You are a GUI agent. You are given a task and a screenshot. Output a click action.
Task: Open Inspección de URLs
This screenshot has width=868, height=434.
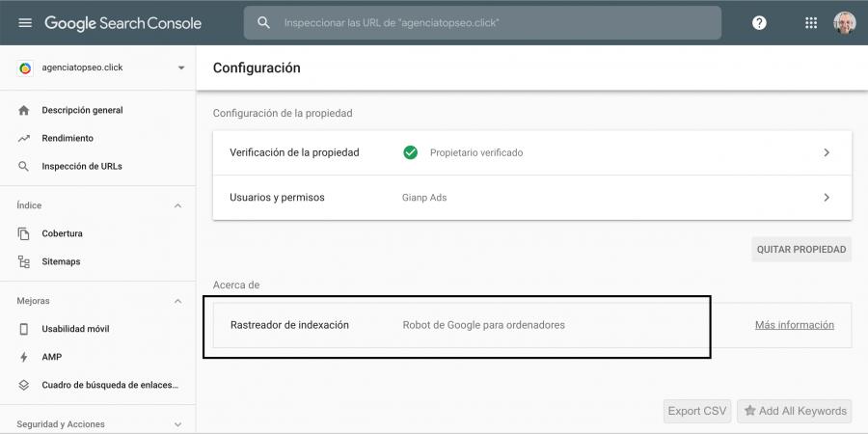click(x=81, y=166)
